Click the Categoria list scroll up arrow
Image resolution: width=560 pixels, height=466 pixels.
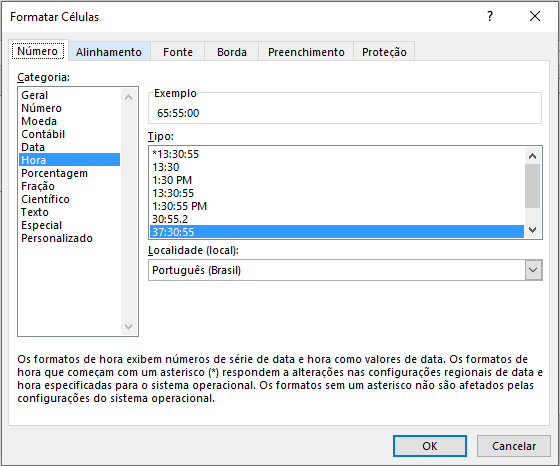[x=129, y=97]
